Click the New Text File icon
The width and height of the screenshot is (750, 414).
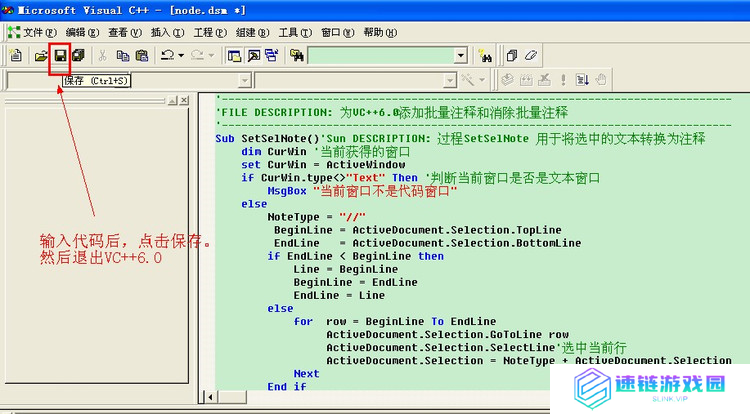tap(16, 55)
